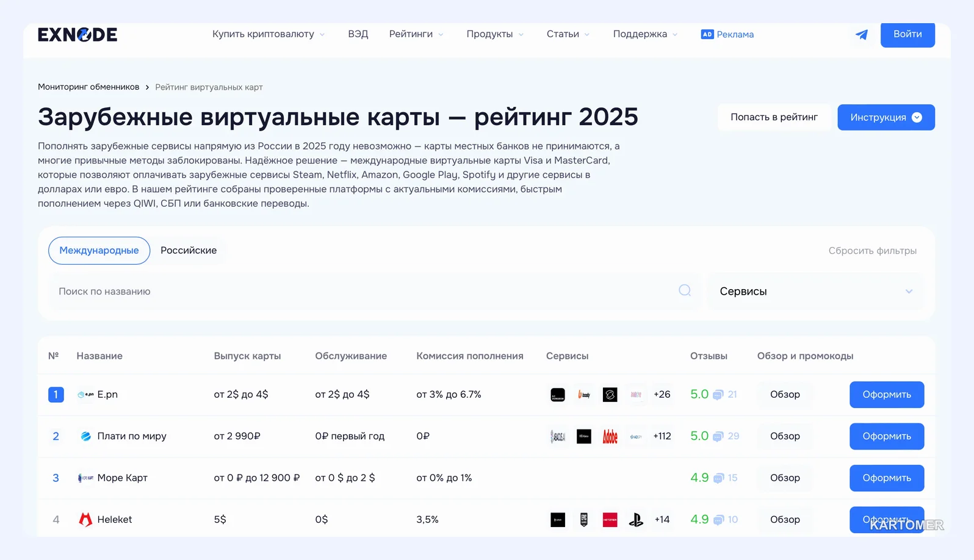This screenshot has height=560, width=974.
Task: Click the Epic Games service icon in Heleket row
Action: 584,520
